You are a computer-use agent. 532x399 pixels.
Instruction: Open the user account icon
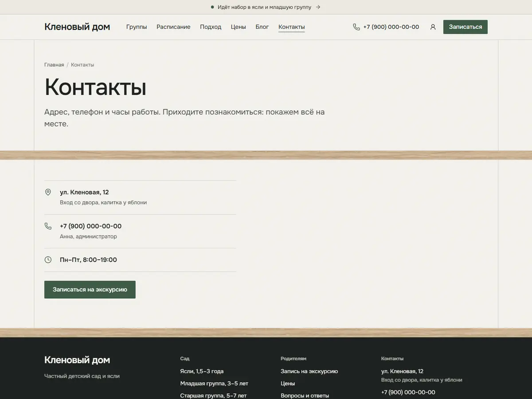pos(433,27)
